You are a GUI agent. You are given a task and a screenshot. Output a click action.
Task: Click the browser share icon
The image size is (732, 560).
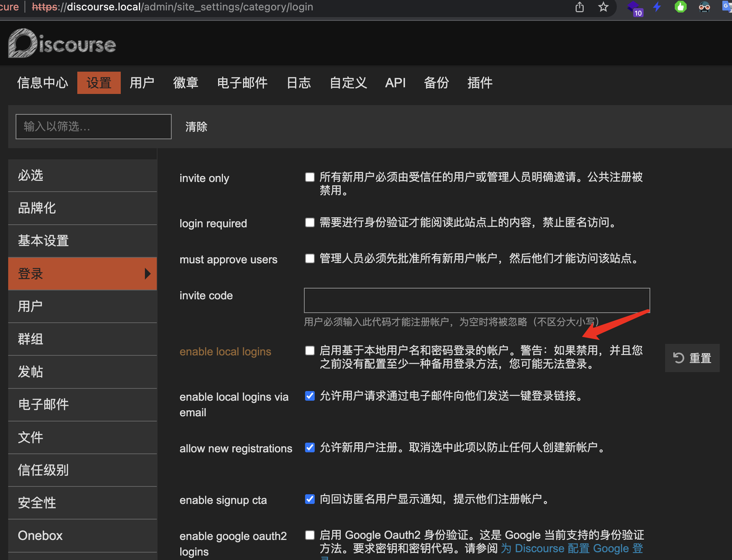pos(580,7)
